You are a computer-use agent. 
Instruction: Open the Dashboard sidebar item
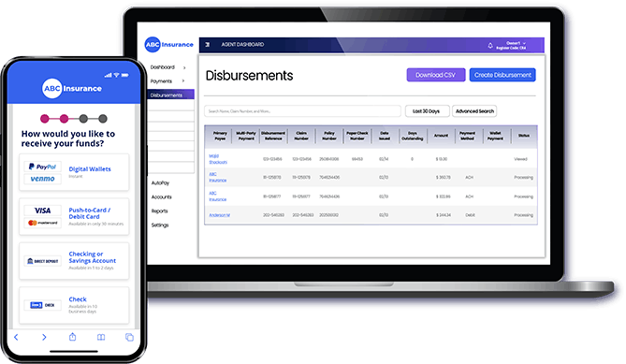click(163, 67)
